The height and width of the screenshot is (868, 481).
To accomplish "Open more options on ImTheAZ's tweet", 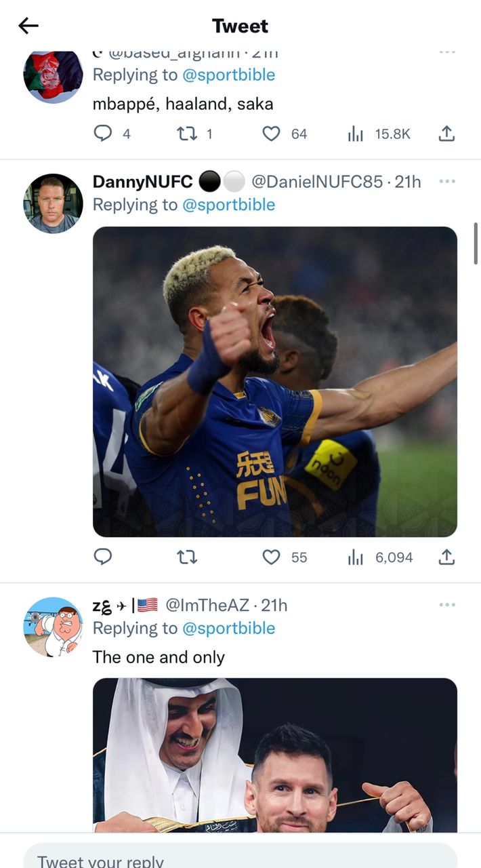I will 447,605.
